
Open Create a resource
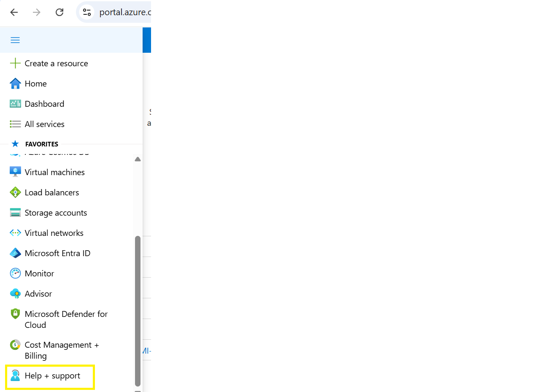tap(57, 63)
